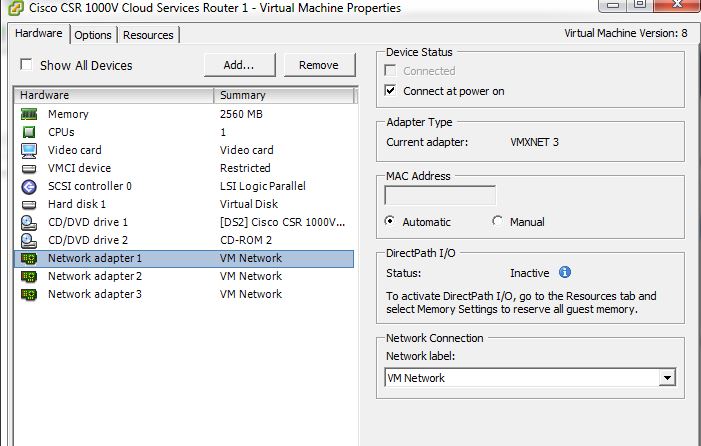Click the MAC Address input field
This screenshot has height=446, width=701.
440,195
